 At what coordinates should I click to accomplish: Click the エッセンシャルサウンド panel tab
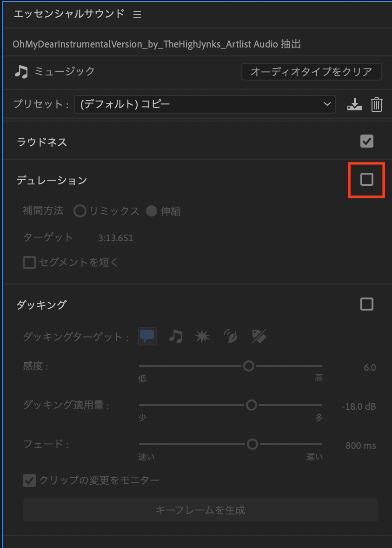[x=69, y=14]
